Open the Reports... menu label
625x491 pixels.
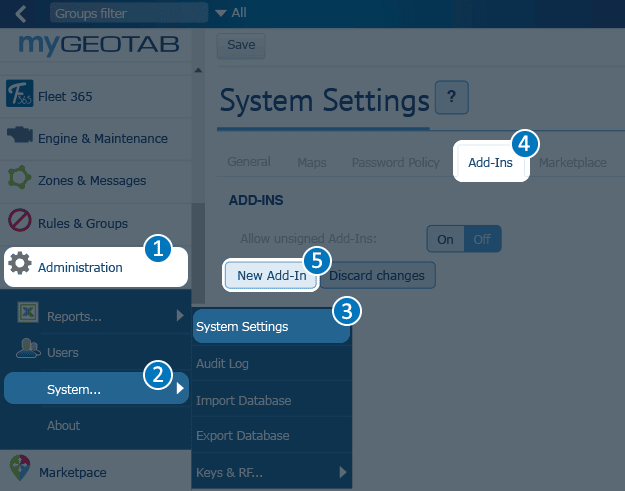tap(74, 316)
